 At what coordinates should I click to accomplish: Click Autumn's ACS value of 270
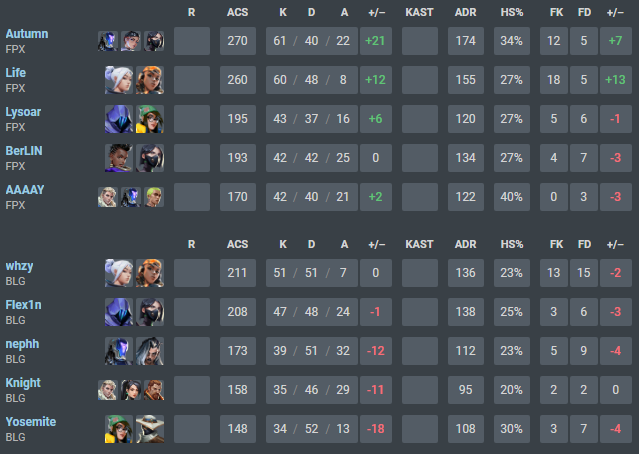pos(237,41)
